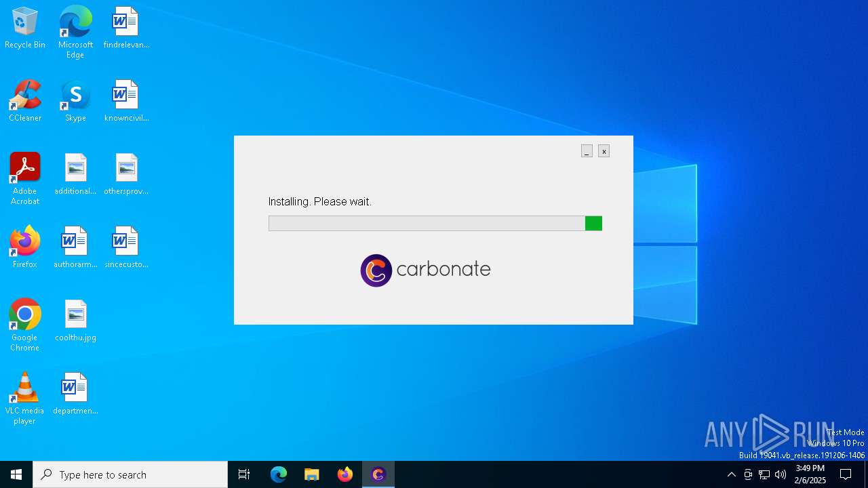Close the Carbonate installer window

(604, 151)
